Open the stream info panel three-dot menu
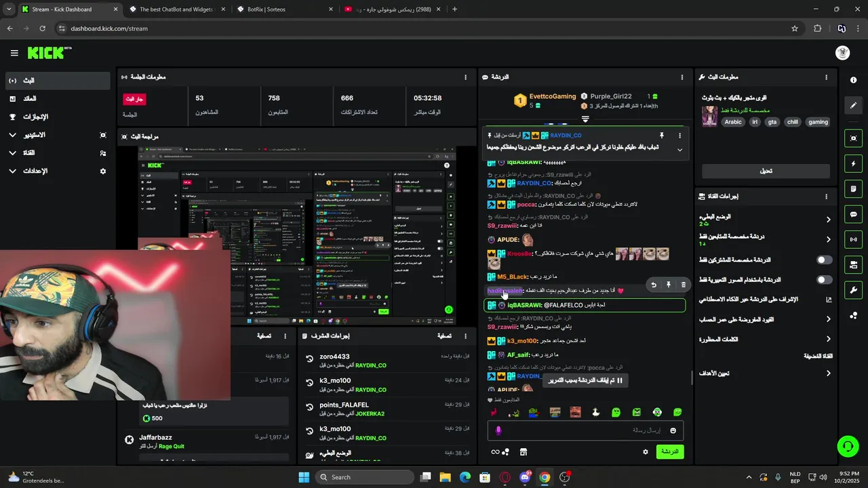The height and width of the screenshot is (488, 868). [826, 77]
